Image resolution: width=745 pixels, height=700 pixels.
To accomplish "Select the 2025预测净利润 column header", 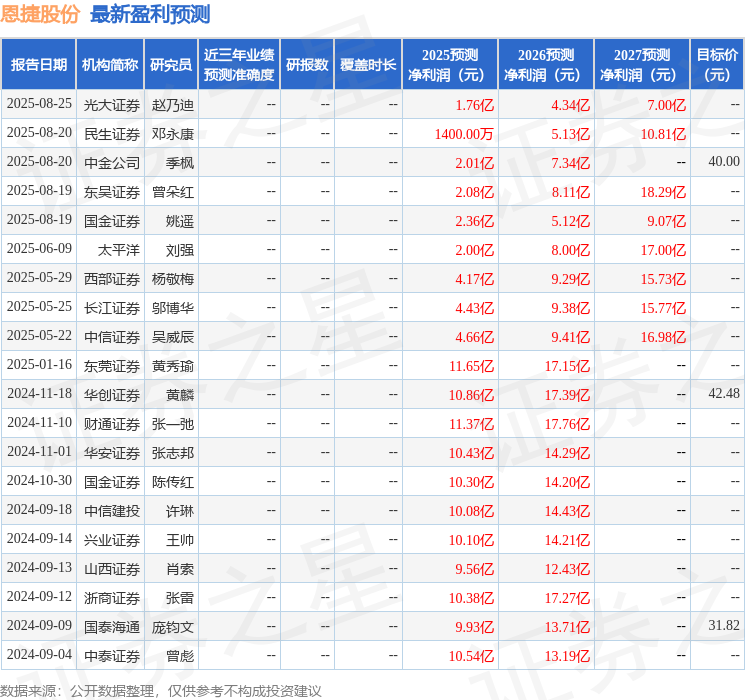I will (x=450, y=65).
